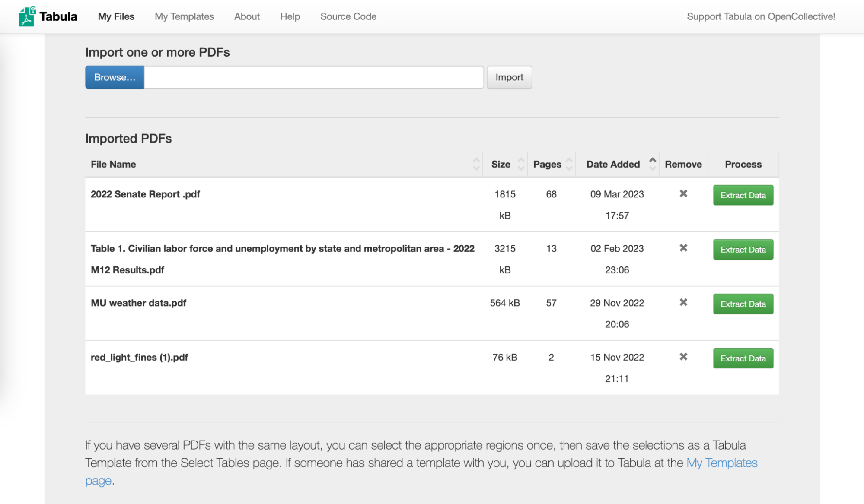Remove red_light_fines (1).pdf from list
Viewport: 864px width, 504px height.
point(683,357)
